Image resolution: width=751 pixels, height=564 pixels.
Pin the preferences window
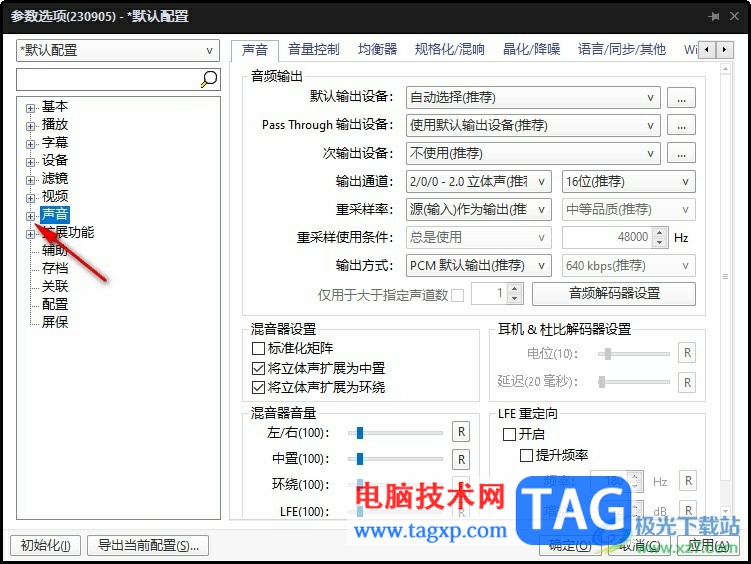pos(713,16)
